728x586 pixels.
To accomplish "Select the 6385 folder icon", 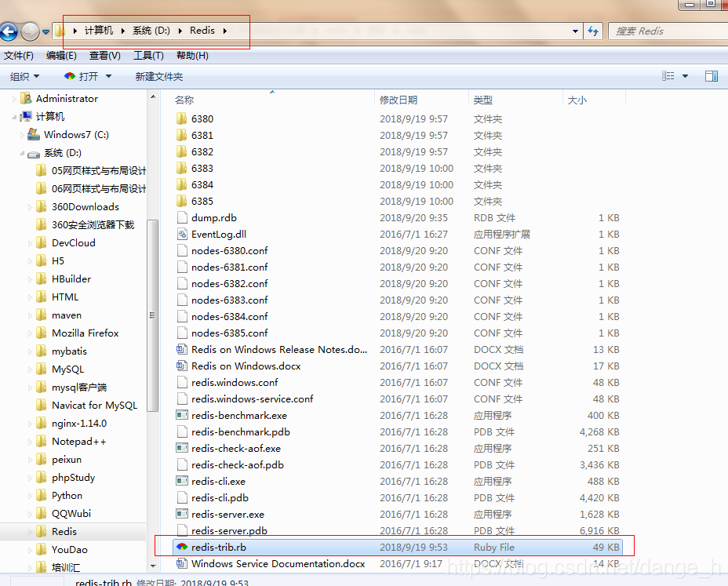I will point(182,201).
